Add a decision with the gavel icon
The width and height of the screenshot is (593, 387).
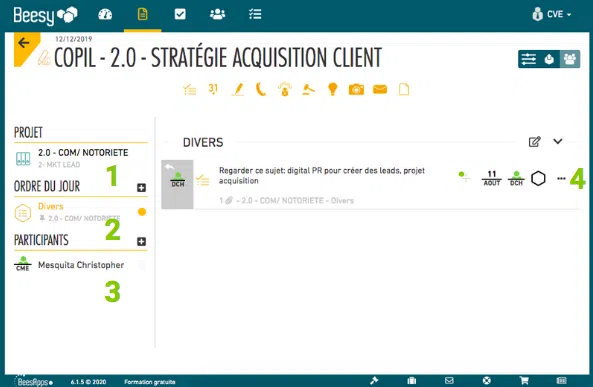(309, 90)
